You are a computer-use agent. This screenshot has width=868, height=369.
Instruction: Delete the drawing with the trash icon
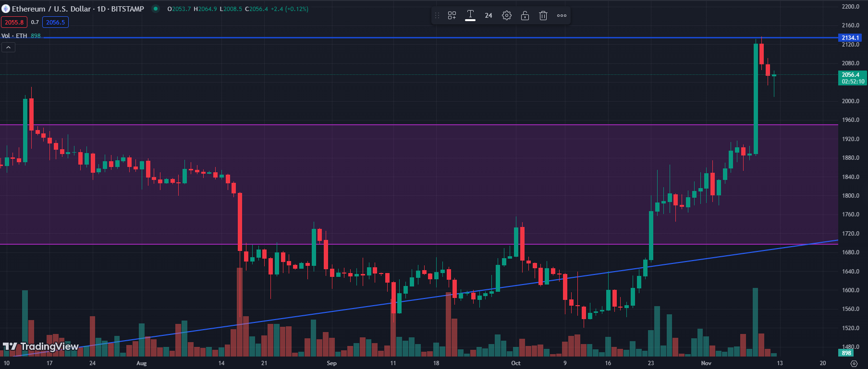(x=543, y=16)
